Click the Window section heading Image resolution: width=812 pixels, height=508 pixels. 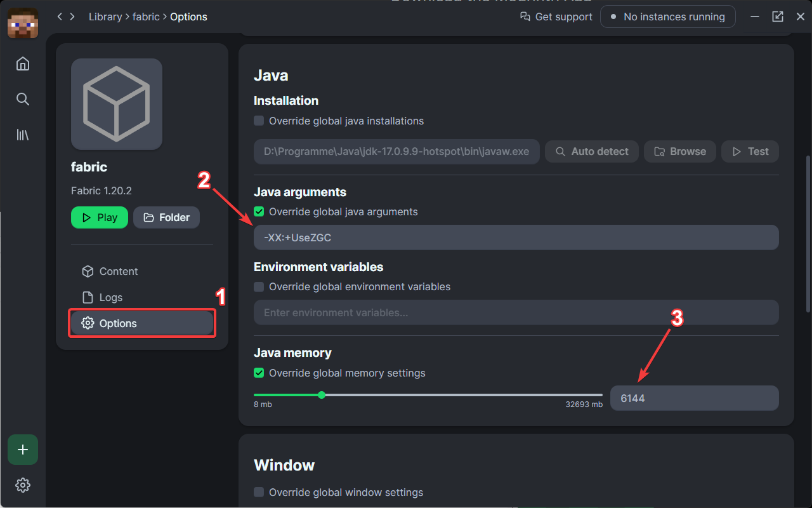(284, 465)
